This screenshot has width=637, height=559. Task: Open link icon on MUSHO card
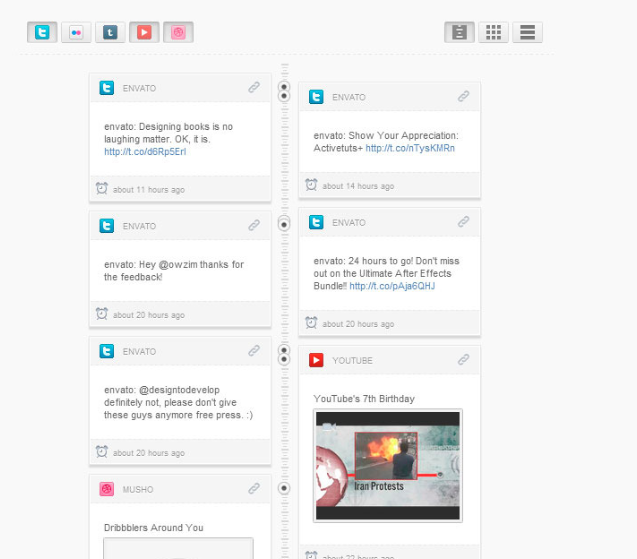coord(254,488)
